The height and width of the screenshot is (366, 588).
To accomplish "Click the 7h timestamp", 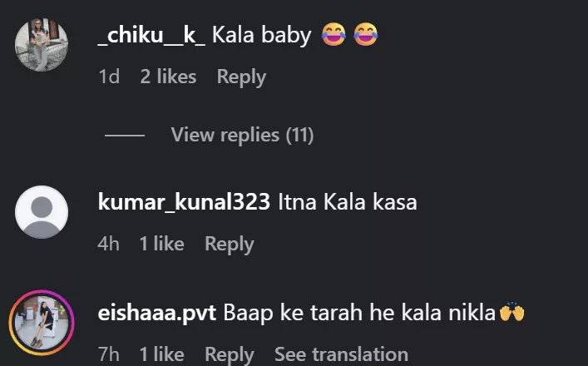I will coord(109,354).
